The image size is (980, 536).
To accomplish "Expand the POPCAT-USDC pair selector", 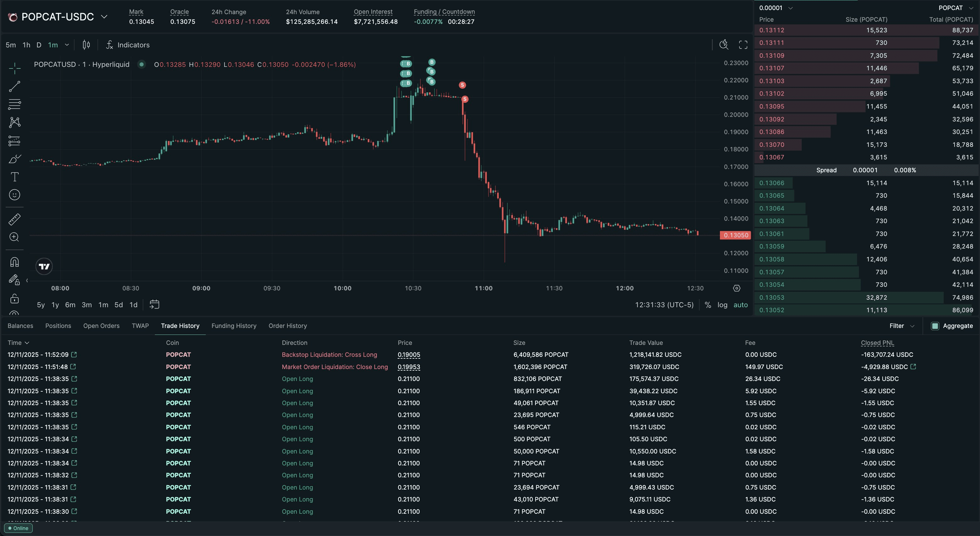I will pos(104,17).
